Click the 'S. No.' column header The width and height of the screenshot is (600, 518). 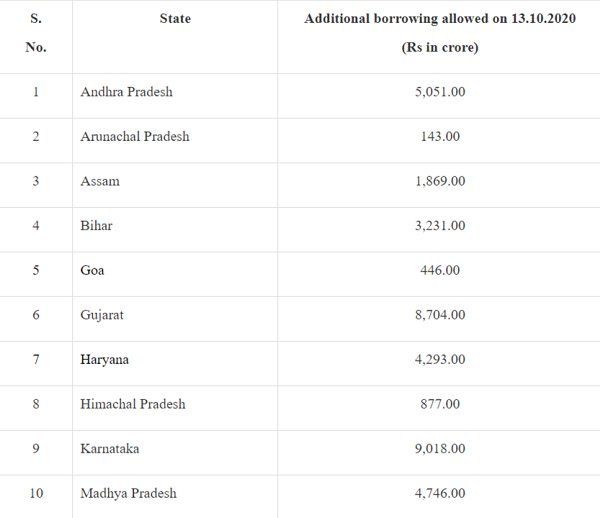coord(36,32)
